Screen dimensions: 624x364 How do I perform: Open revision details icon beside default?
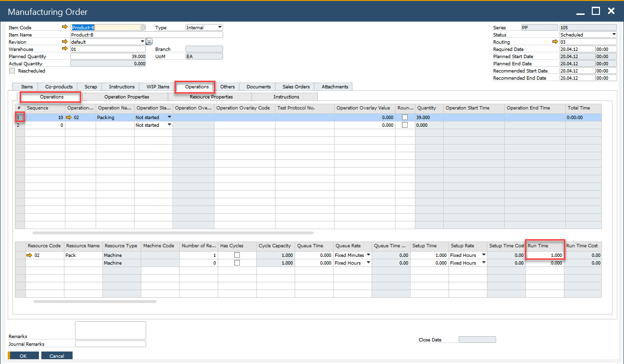(149, 42)
